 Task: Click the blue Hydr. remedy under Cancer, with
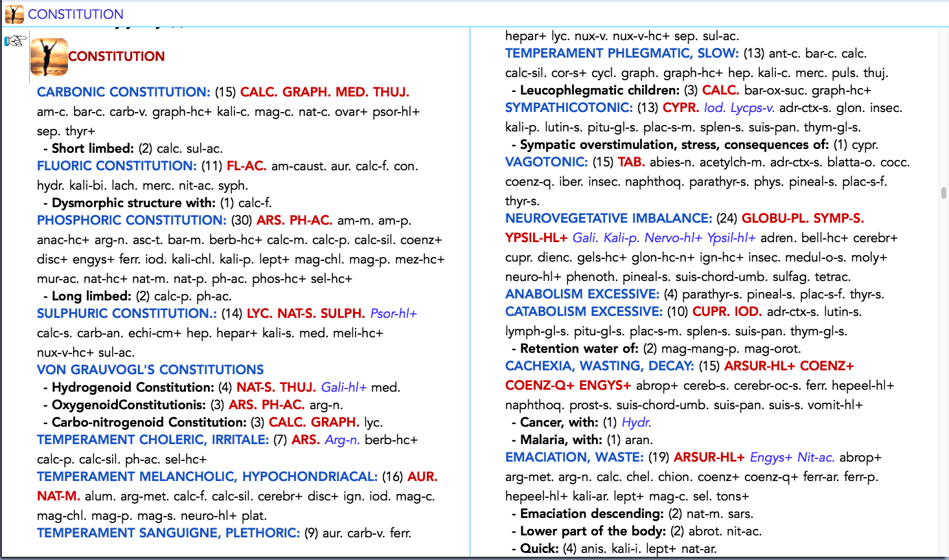click(x=635, y=422)
